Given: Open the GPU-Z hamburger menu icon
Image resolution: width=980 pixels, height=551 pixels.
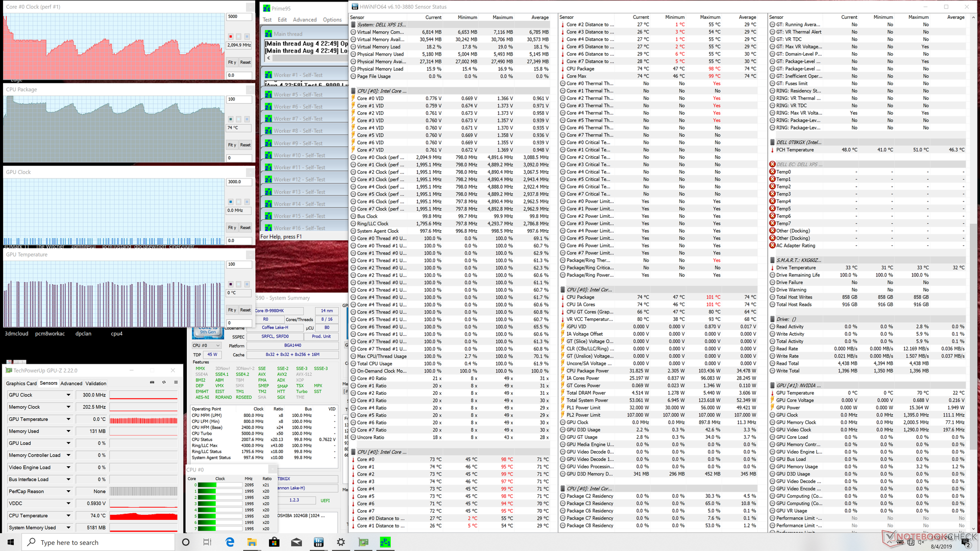Looking at the screenshot, I should tap(176, 382).
